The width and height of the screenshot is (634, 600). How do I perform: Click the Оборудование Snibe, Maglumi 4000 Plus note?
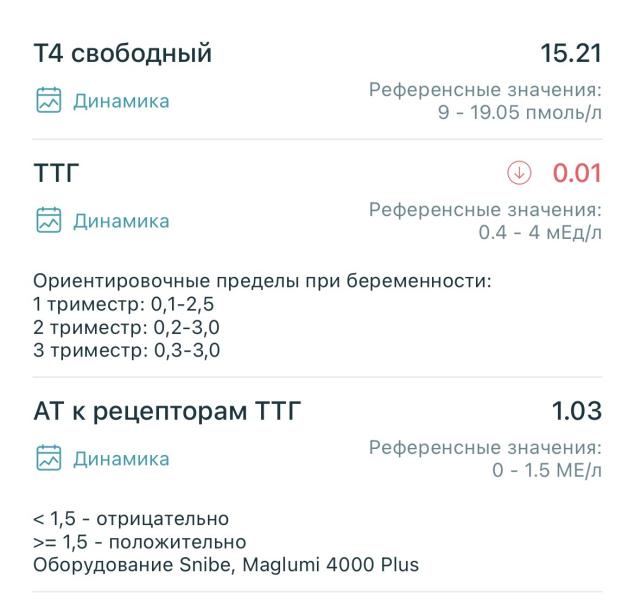(226, 565)
